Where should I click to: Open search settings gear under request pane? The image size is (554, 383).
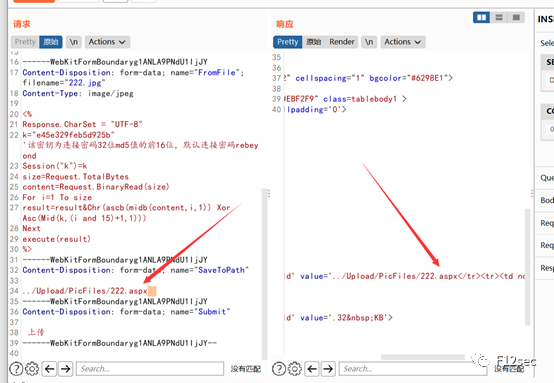[32, 369]
